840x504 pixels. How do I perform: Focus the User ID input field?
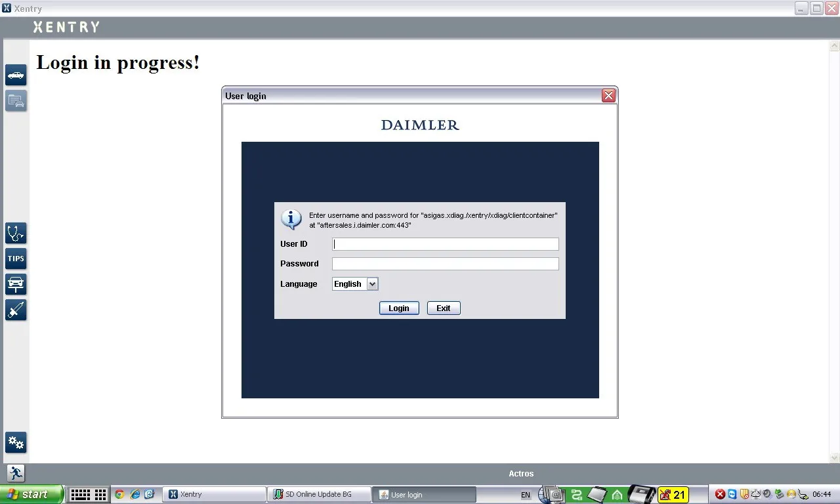click(446, 244)
